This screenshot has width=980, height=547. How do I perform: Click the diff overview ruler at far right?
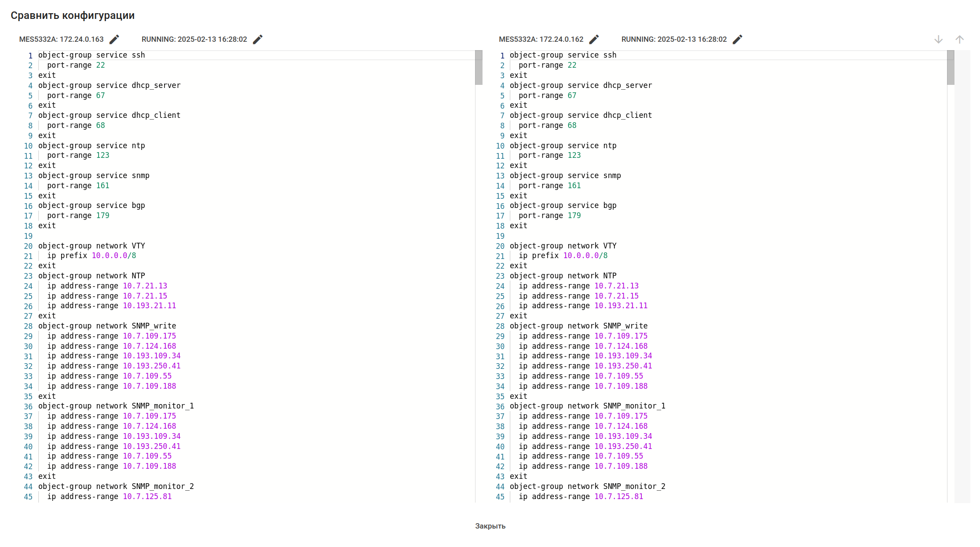click(x=962, y=264)
